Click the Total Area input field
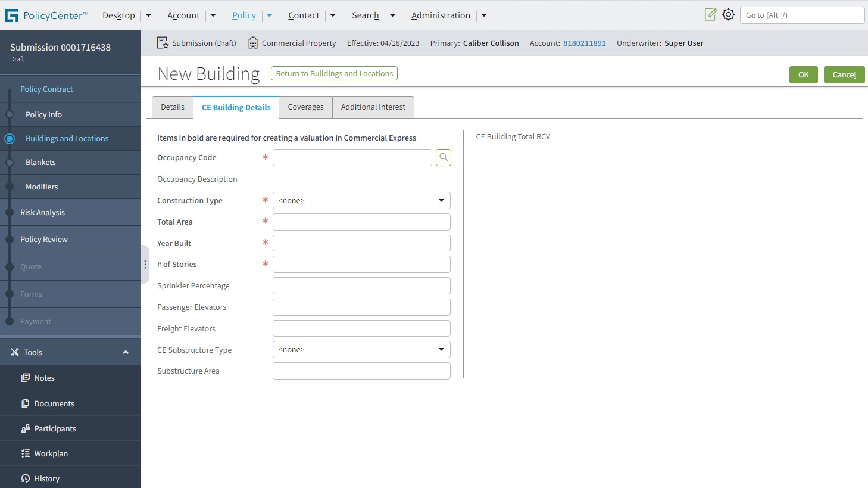 click(361, 222)
